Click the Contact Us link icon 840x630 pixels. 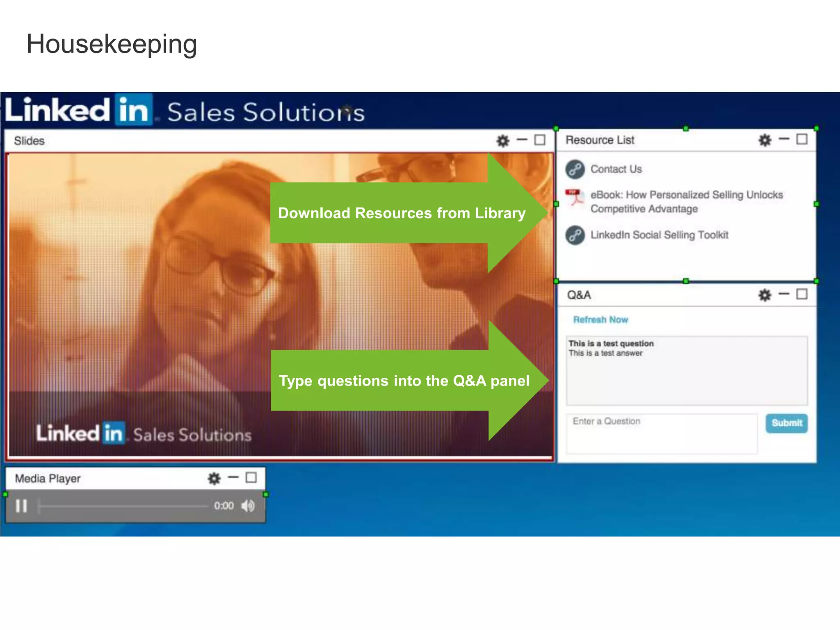(x=575, y=169)
